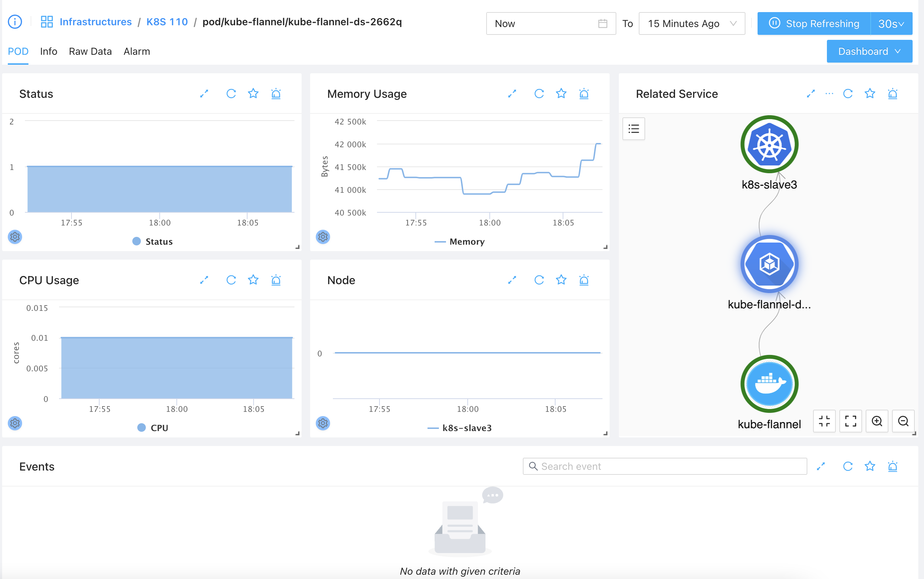Open the 30s refresh interval dropdown
924x579 pixels.
[x=891, y=24]
